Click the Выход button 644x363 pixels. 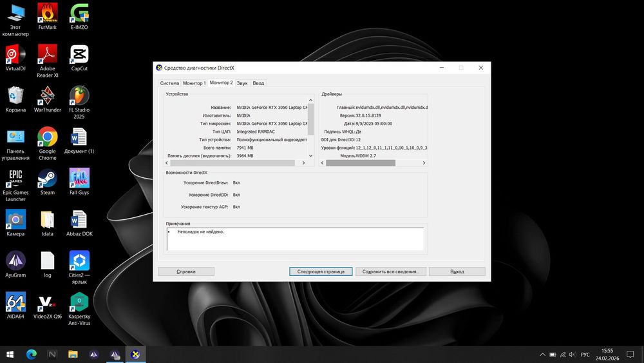[457, 271]
